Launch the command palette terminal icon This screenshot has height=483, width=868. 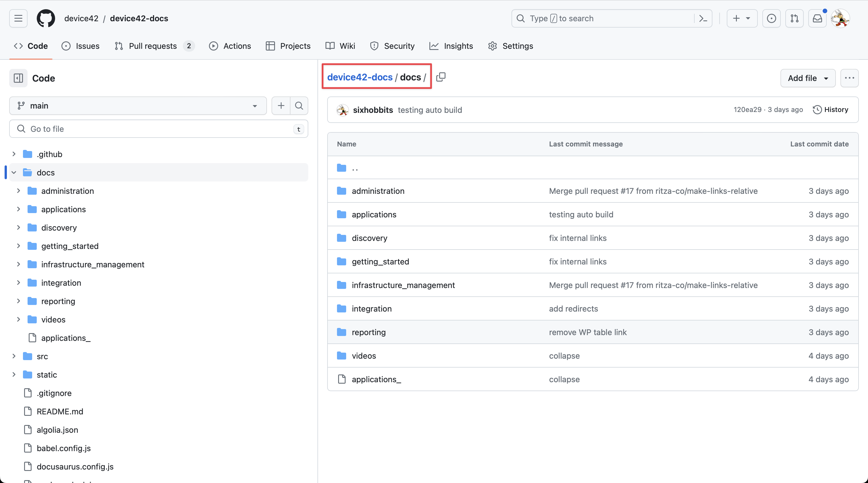[x=703, y=18]
